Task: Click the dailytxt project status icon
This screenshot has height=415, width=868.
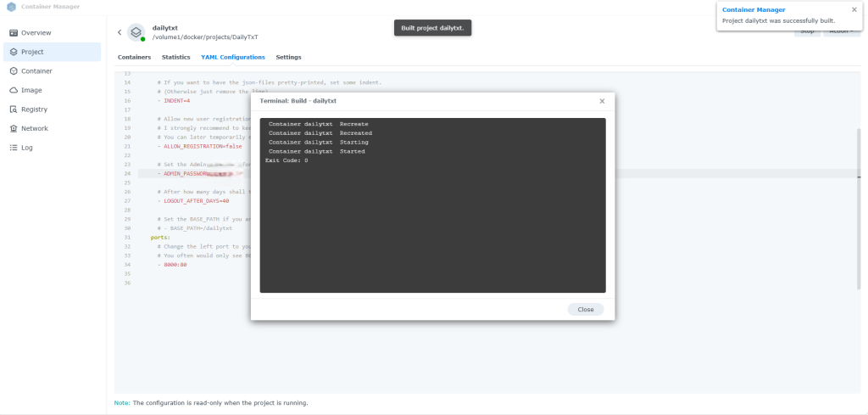Action: pos(136,32)
